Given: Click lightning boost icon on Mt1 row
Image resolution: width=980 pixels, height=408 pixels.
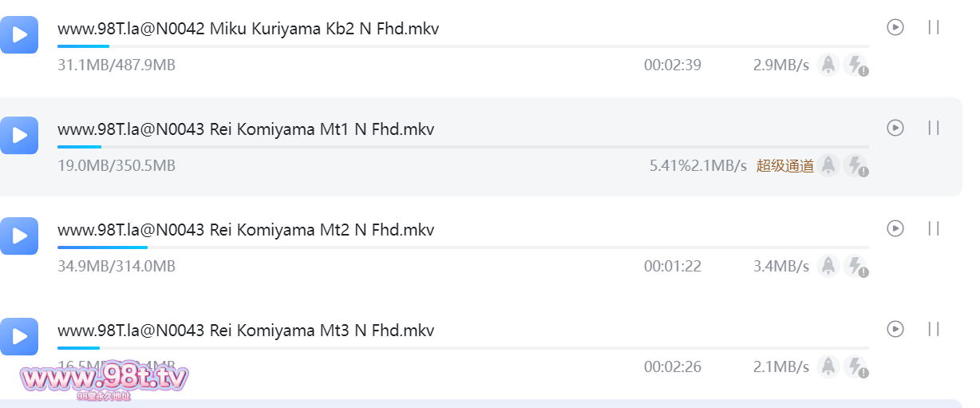Looking at the screenshot, I should 856,165.
